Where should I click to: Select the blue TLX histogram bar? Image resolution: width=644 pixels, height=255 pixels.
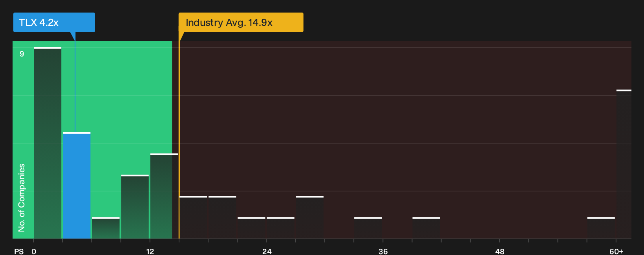click(77, 186)
